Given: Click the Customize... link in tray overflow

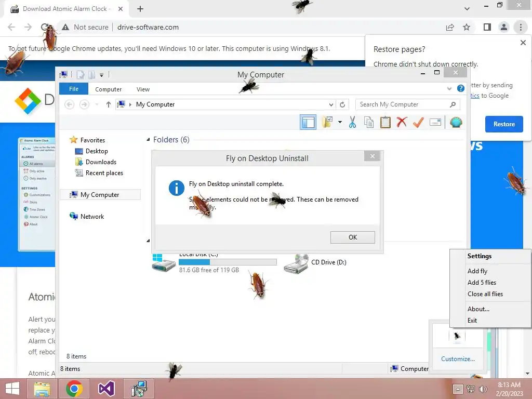Looking at the screenshot, I should (x=458, y=358).
